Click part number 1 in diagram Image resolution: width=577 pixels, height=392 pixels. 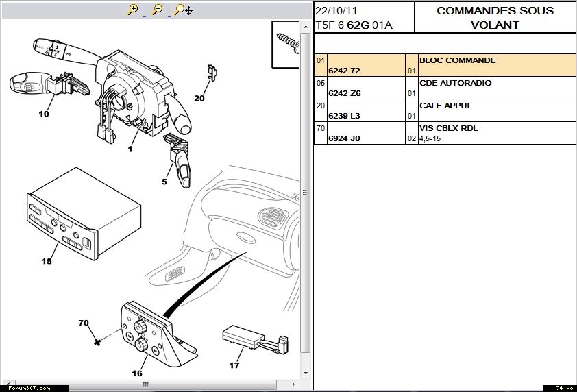point(129,149)
